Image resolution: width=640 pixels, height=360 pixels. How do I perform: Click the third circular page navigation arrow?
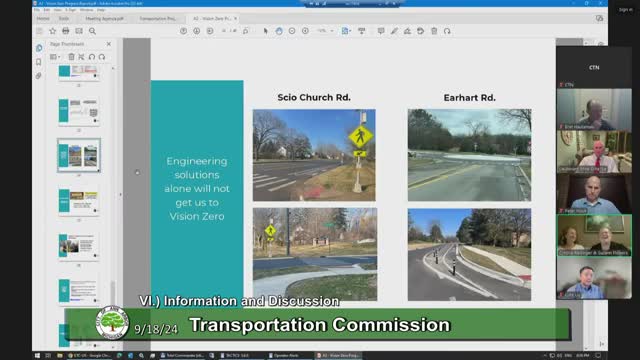point(210,31)
